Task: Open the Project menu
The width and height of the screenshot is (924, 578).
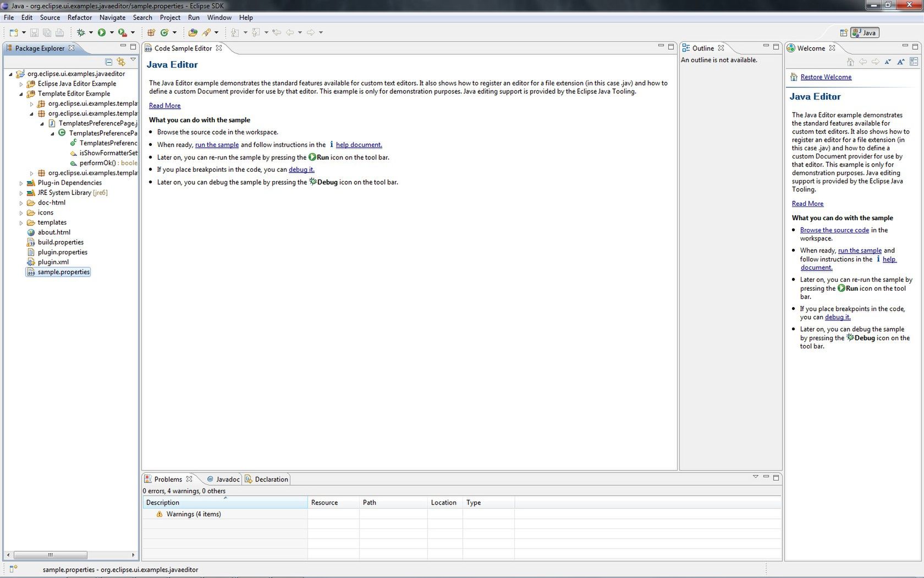Action: point(170,18)
